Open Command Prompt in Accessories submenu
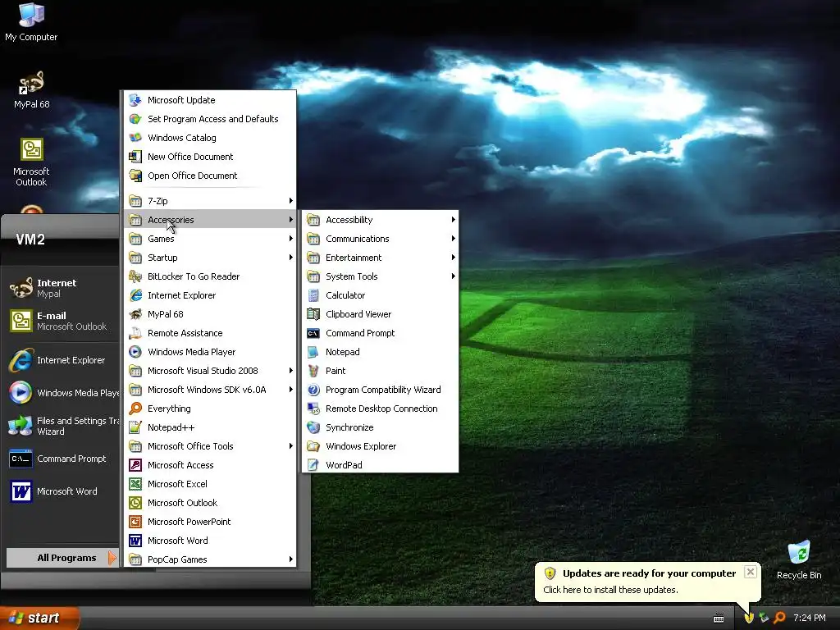 click(380, 333)
